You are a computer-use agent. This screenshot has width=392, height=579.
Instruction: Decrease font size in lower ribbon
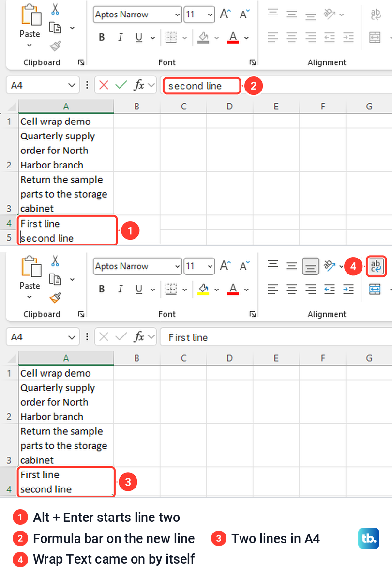click(245, 266)
